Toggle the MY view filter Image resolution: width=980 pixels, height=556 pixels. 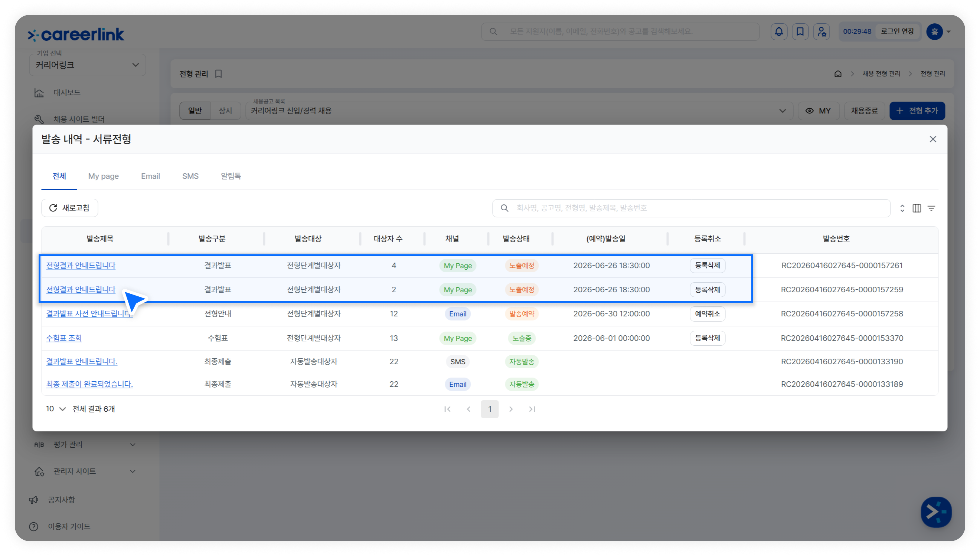[819, 111]
